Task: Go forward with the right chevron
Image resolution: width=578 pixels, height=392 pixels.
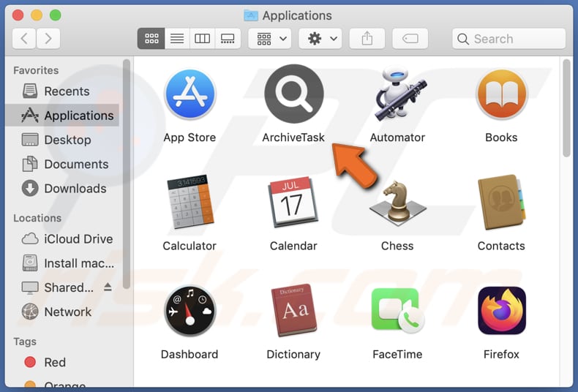Action: click(x=48, y=38)
